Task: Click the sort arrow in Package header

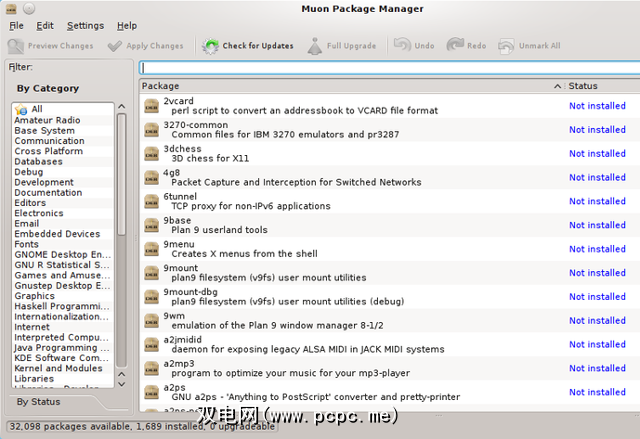Action: (x=557, y=86)
